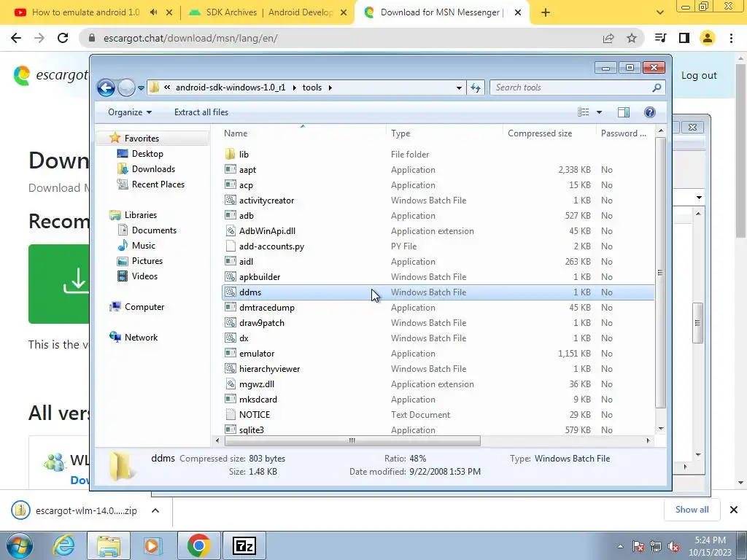
Task: Click the Explorer forward navigation arrow
Action: (x=126, y=87)
